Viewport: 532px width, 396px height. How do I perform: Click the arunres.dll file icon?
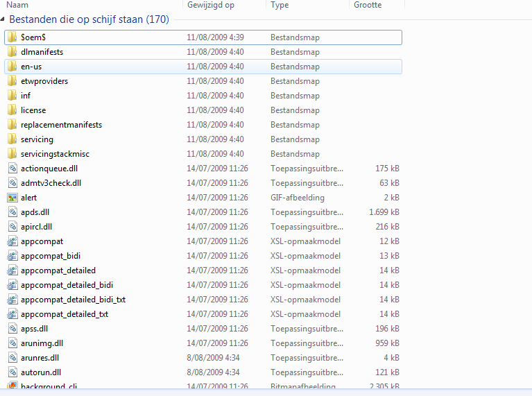coord(12,358)
